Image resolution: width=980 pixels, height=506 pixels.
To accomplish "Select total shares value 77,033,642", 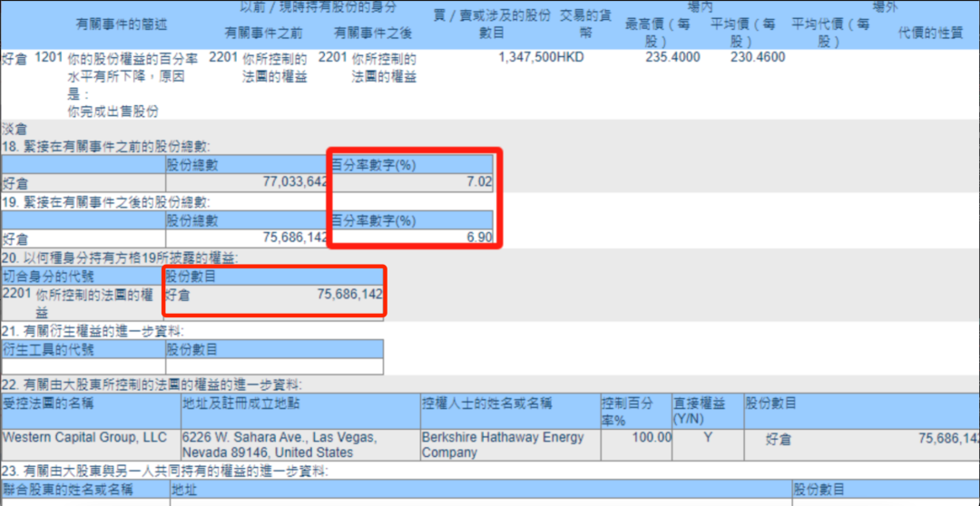I will [290, 182].
